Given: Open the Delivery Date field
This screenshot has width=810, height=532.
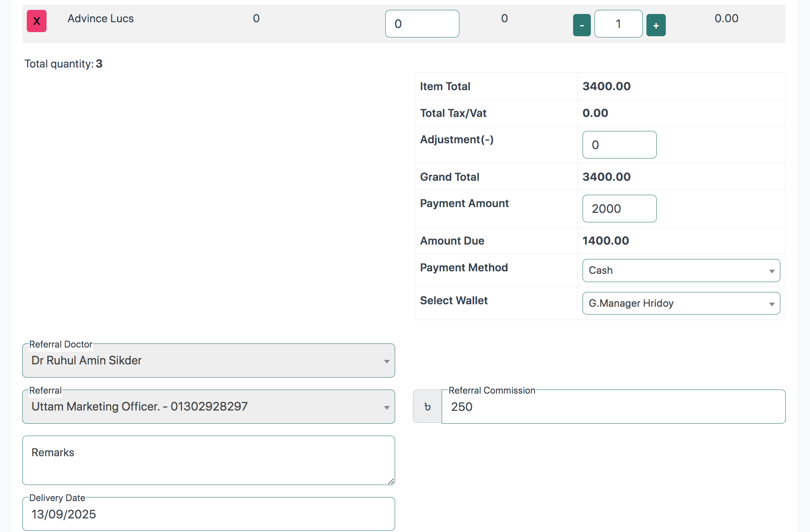Looking at the screenshot, I should click(x=208, y=514).
